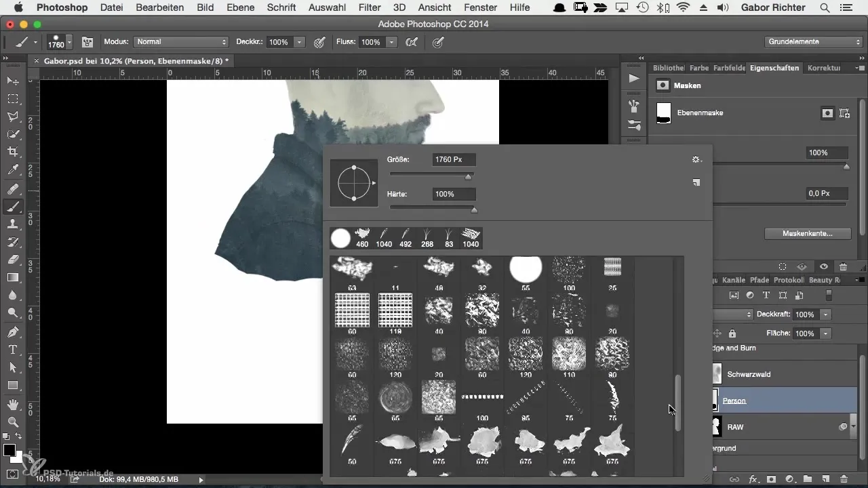Click the Maskenkante... button
This screenshot has height=488, width=868.
pos(807,233)
